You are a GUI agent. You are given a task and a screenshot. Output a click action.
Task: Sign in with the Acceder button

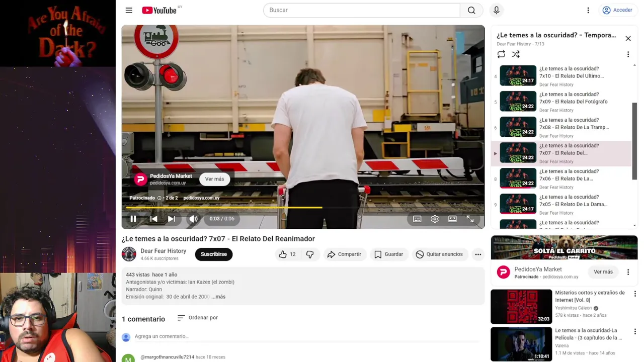[617, 10]
